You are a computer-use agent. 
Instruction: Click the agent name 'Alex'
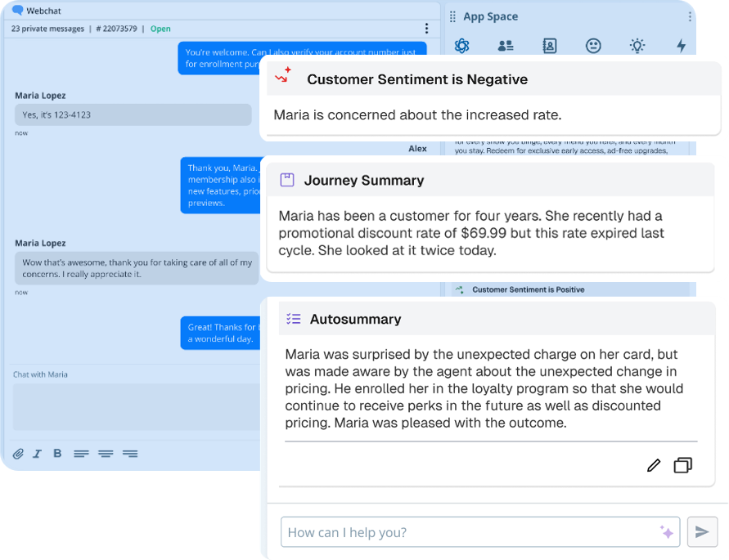pos(417,149)
